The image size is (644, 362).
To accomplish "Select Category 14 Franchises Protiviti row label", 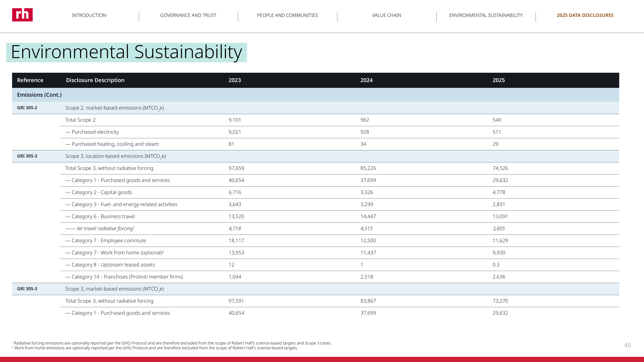I will point(124,277).
